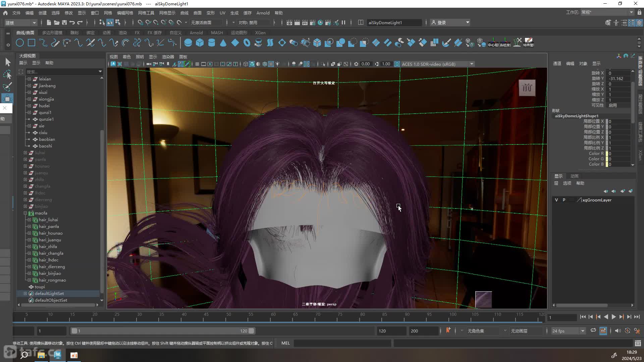Viewport: 644px width, 362px height.
Task: Toggle the P playback of xqGroomLayer
Action: 564,200
